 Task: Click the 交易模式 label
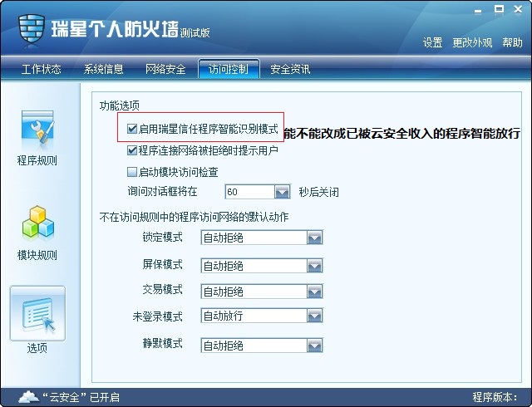click(x=163, y=290)
